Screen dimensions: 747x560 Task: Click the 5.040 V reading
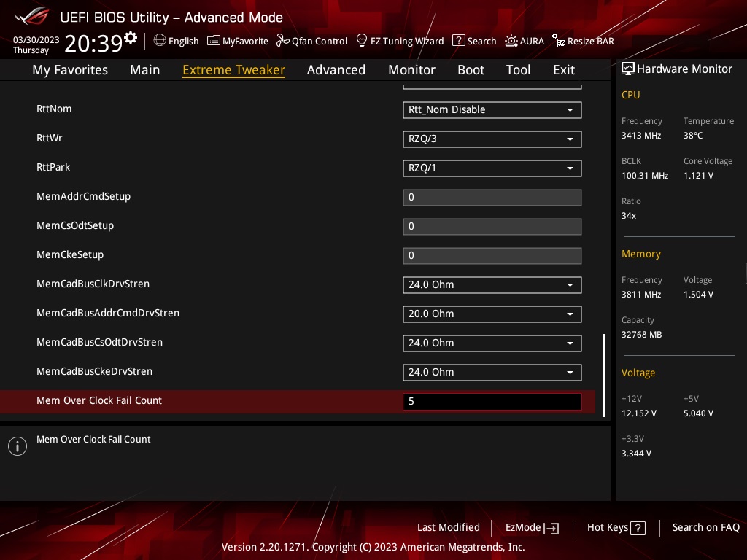pyautogui.click(x=698, y=413)
